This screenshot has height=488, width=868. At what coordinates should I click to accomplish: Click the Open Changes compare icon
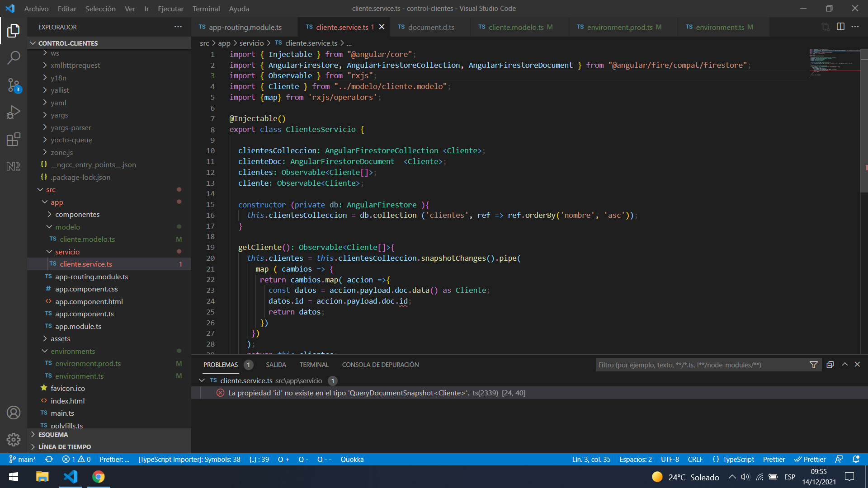coord(826,27)
